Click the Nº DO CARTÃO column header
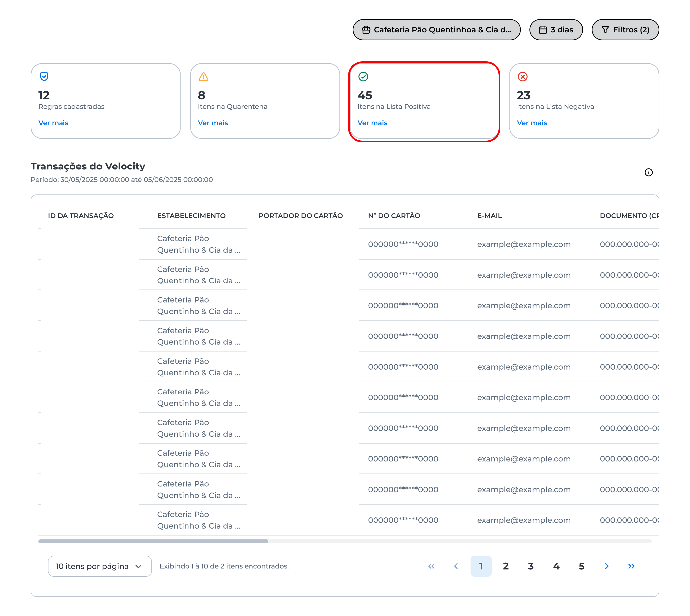The width and height of the screenshot is (690, 616). point(394,216)
